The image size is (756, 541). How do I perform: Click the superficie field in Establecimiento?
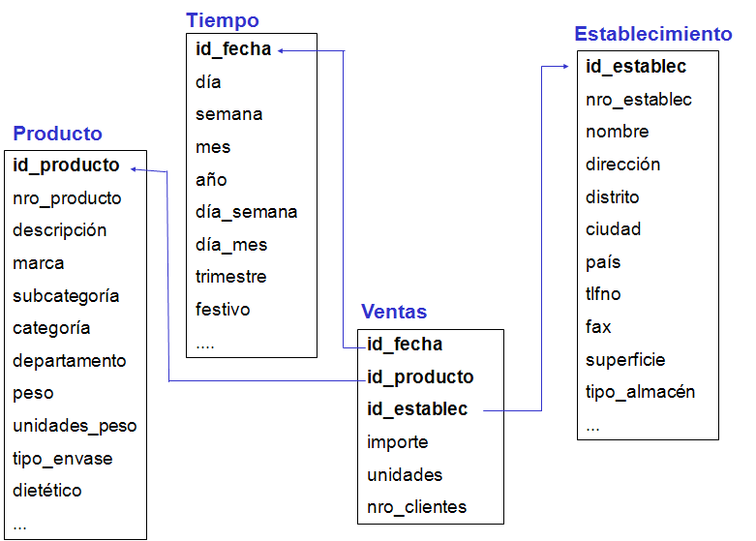tap(625, 360)
